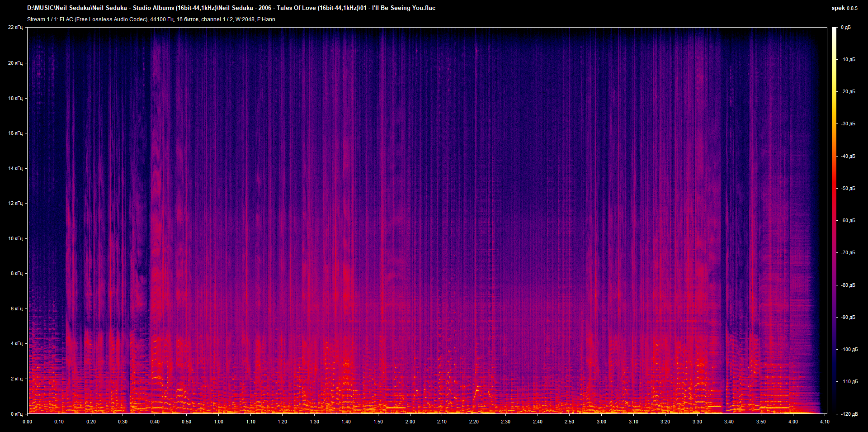Click the 22 кГц frequency axis label
868x432 pixels.
tap(15, 28)
